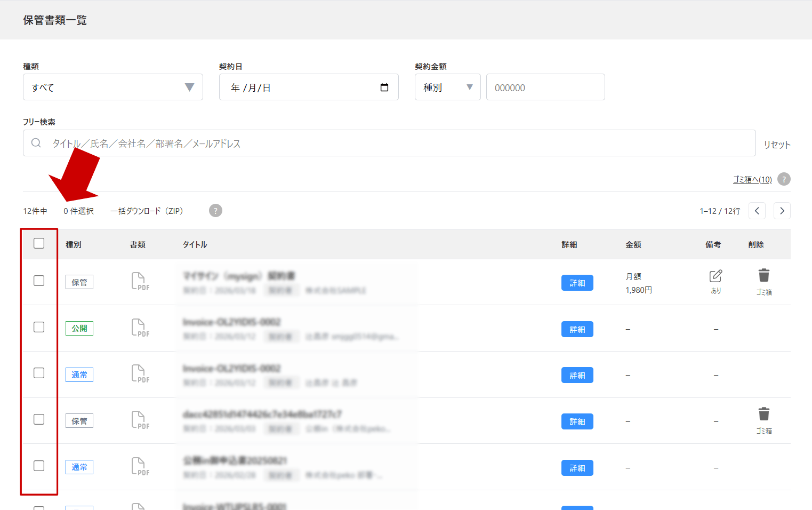Click the next page arrow button
This screenshot has height=510, width=812.
point(782,210)
